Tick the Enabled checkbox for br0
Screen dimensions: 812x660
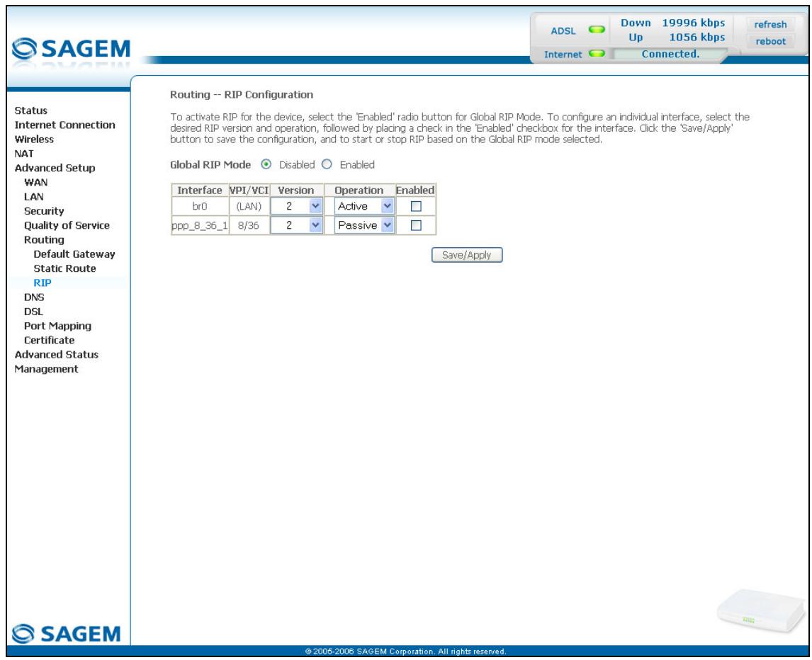tap(416, 206)
